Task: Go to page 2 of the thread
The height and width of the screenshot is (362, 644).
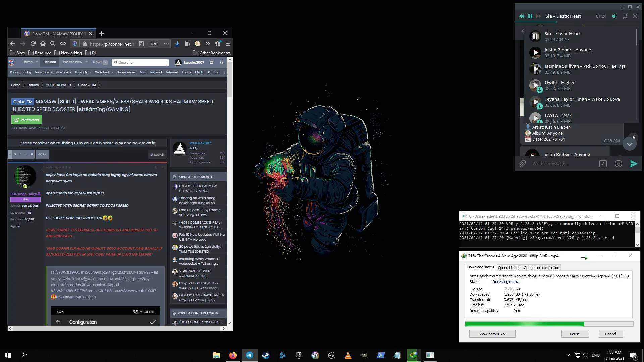Action: point(15,154)
